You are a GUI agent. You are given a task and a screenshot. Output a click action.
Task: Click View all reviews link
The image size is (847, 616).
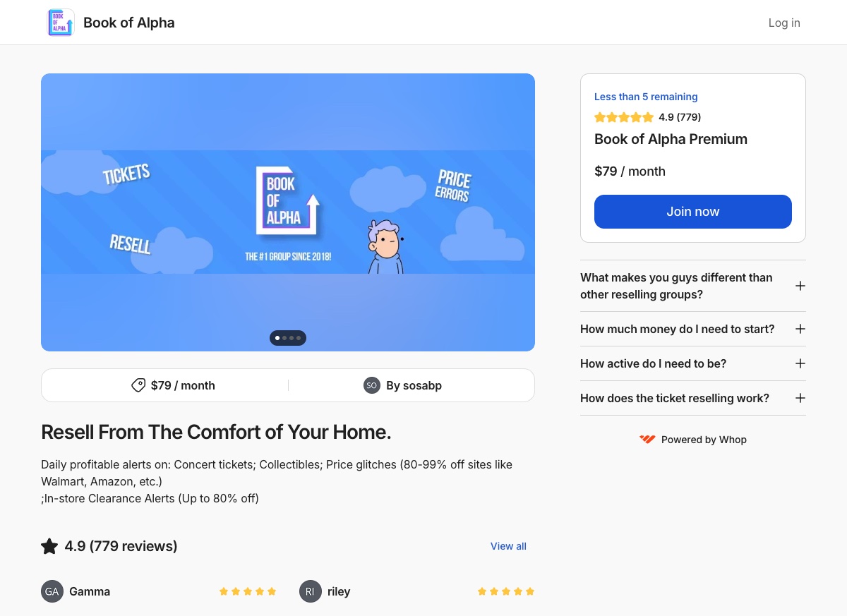pyautogui.click(x=508, y=545)
